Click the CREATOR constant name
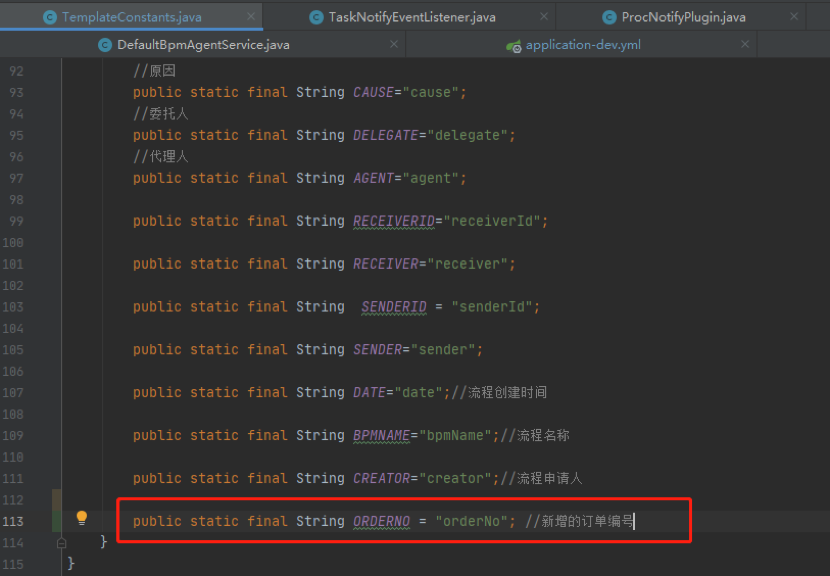This screenshot has width=830, height=576. click(x=381, y=478)
